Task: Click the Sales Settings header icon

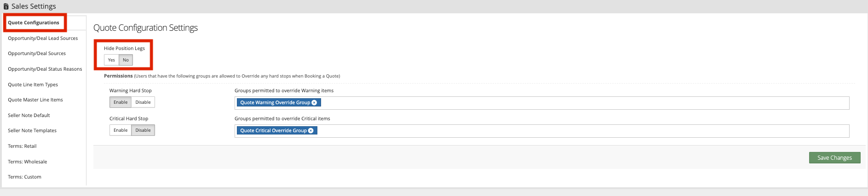Action: pos(6,6)
